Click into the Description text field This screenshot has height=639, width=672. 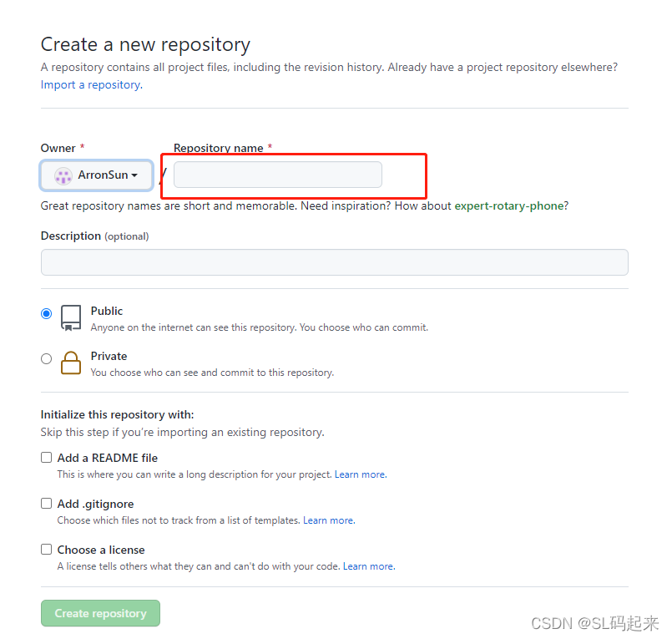tap(334, 262)
